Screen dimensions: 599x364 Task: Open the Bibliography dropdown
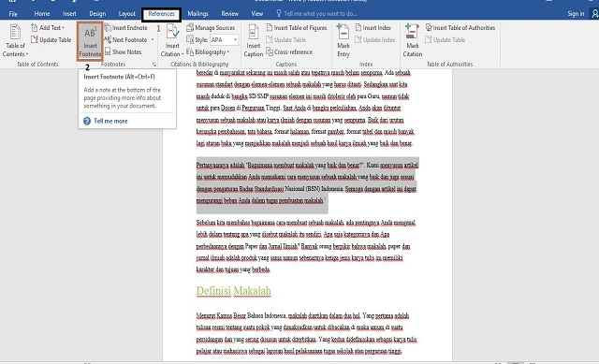(208, 52)
